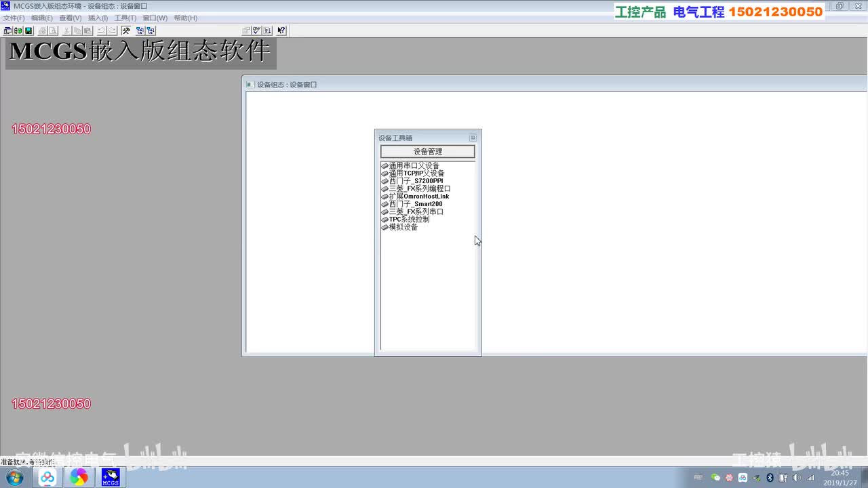Select 西门子_Smart200 device
868x488 pixels.
412,204
